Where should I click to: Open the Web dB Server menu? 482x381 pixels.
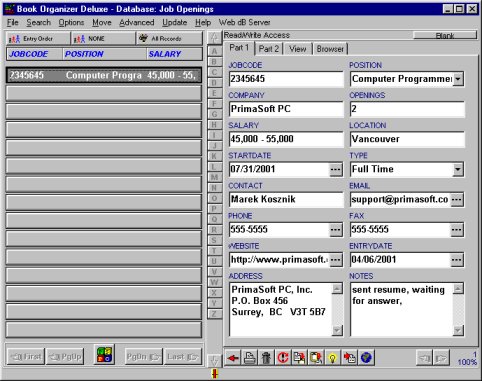tap(244, 22)
